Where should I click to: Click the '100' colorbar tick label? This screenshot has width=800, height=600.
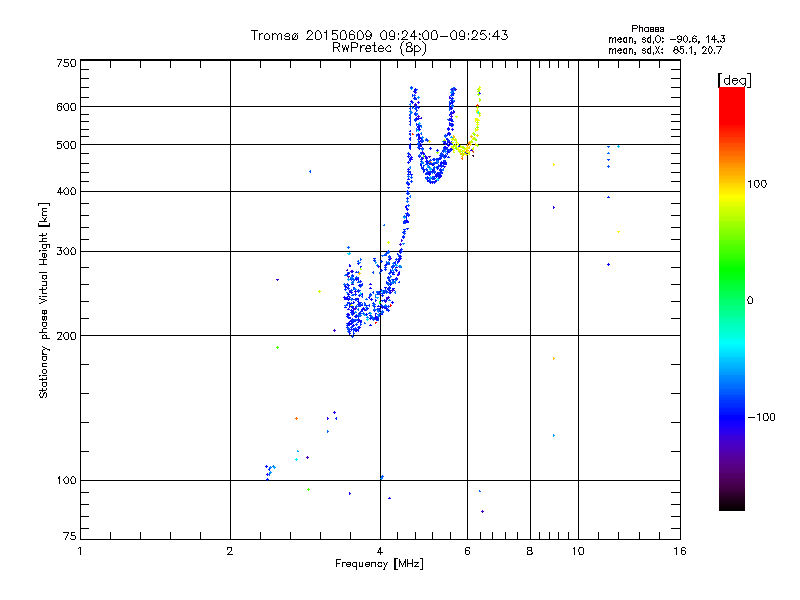(757, 184)
